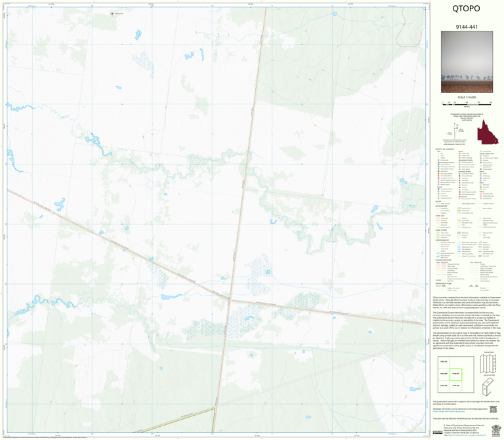The width and height of the screenshot is (504, 440).
Task: Open the qtopo information web link
Action: tap(449, 411)
